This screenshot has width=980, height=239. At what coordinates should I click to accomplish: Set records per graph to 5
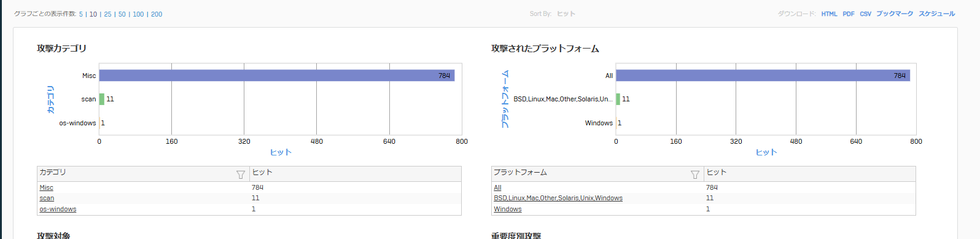tap(80, 14)
